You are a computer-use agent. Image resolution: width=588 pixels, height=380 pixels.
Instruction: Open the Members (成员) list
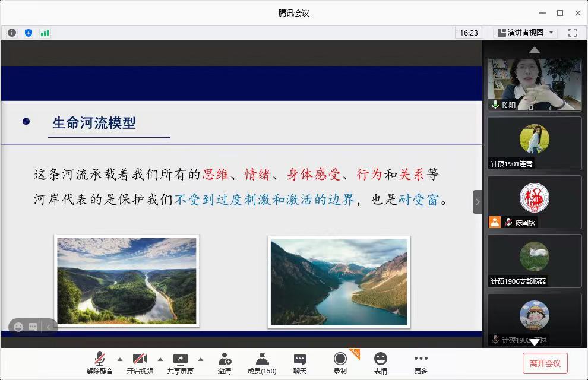coord(262,363)
